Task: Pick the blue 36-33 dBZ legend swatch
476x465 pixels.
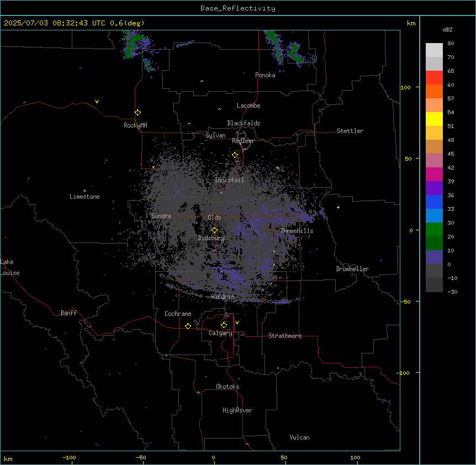Action: (434, 202)
